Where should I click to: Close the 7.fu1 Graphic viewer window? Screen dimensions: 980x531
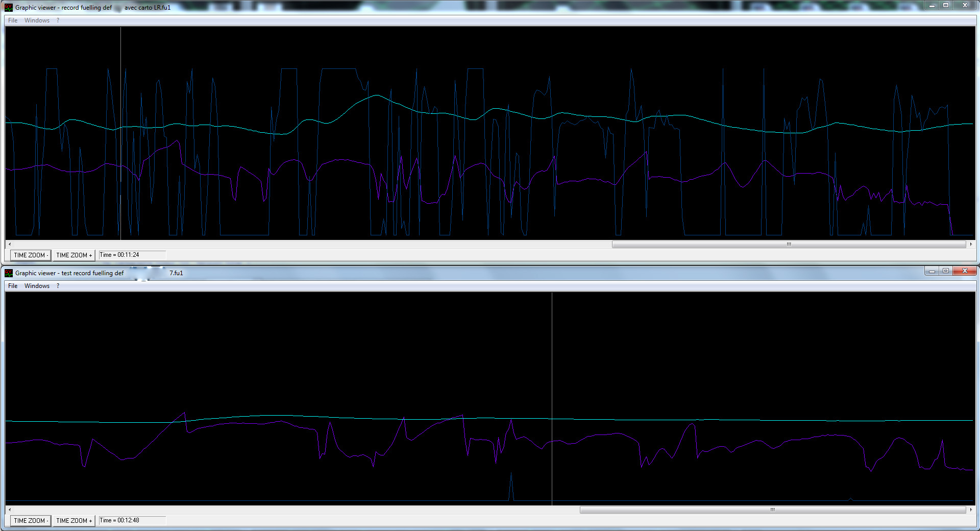pyautogui.click(x=964, y=271)
